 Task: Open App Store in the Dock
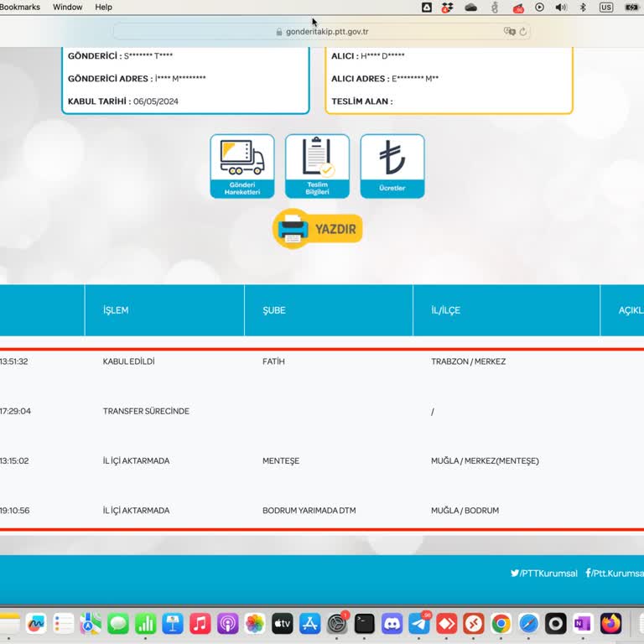(x=309, y=624)
